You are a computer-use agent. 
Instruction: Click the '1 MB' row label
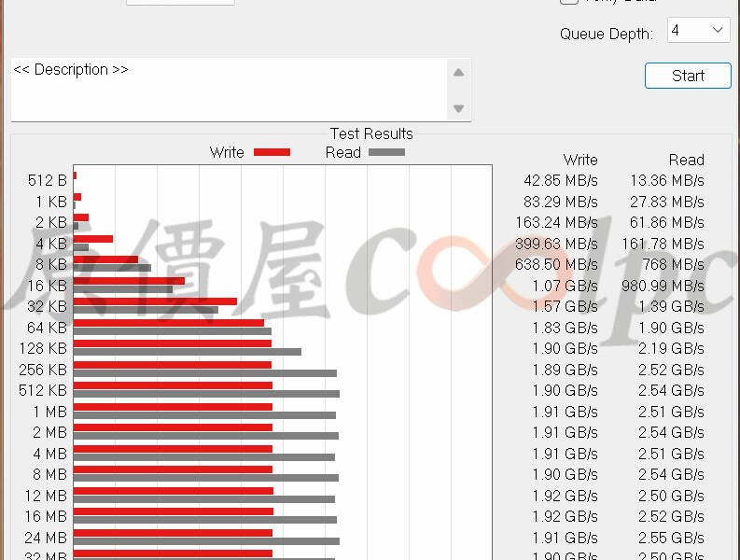click(50, 412)
